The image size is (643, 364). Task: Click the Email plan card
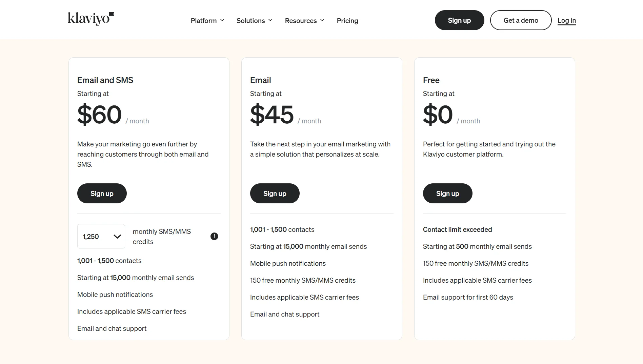click(x=321, y=198)
